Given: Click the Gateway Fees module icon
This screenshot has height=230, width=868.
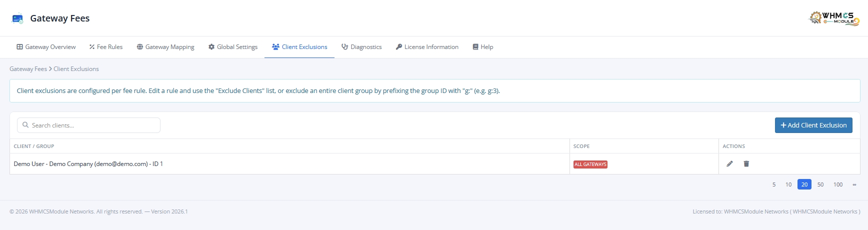Looking at the screenshot, I should pyautogui.click(x=17, y=18).
